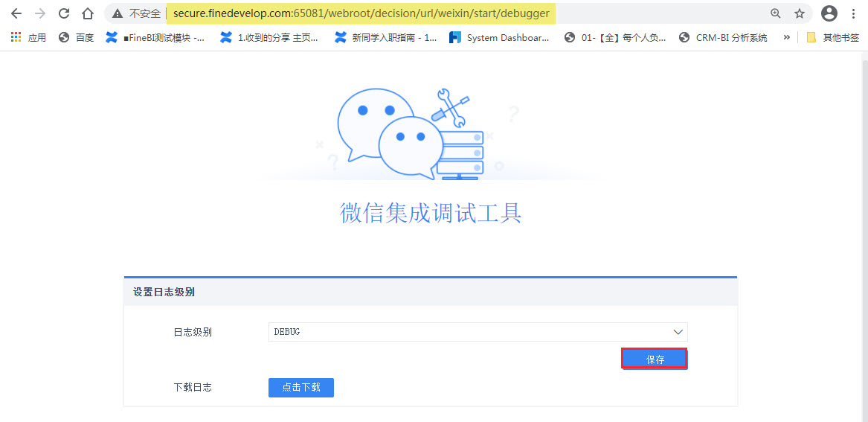Open the FineBI测试模块 bookmark
Image resolution: width=868 pixels, height=422 pixels.
tap(155, 38)
